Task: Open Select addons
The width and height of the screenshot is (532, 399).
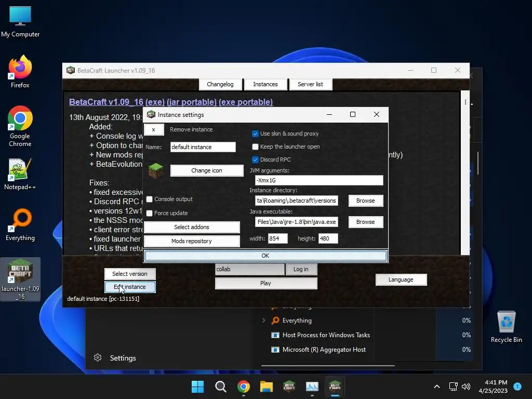Action: point(192,227)
